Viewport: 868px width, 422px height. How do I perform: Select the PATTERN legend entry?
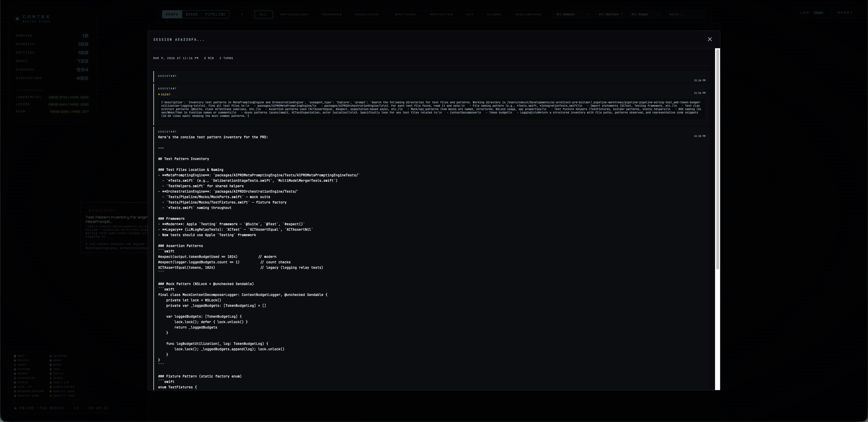click(x=22, y=369)
